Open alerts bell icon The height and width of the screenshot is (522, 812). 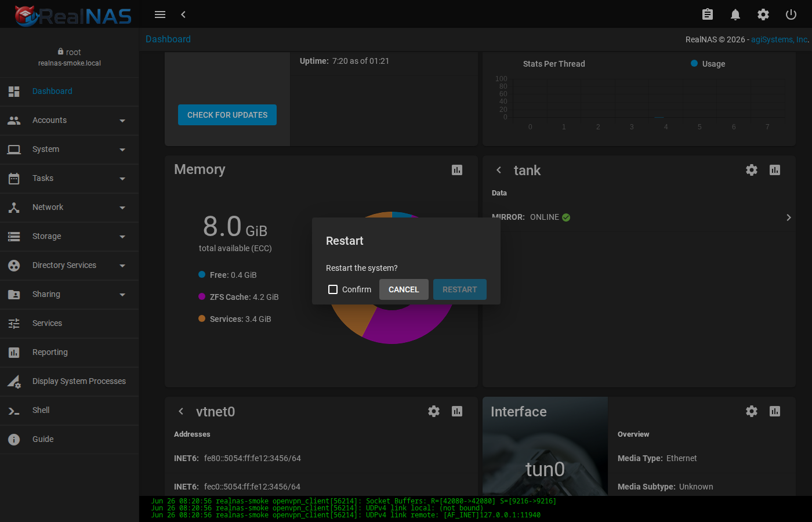(x=735, y=14)
